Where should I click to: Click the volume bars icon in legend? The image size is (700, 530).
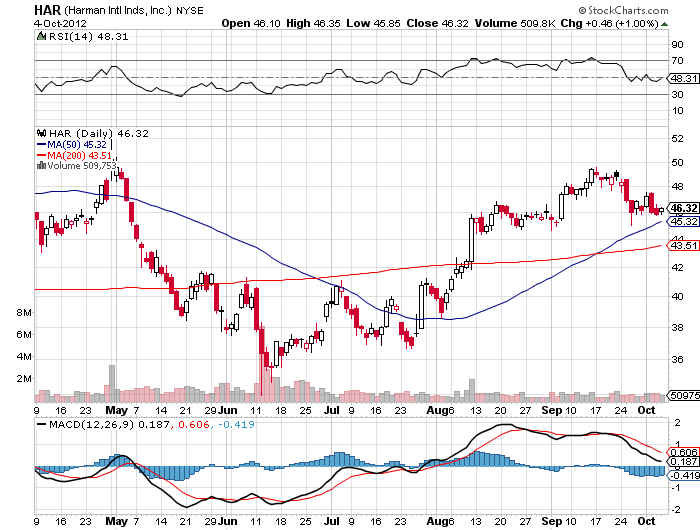[x=42, y=165]
